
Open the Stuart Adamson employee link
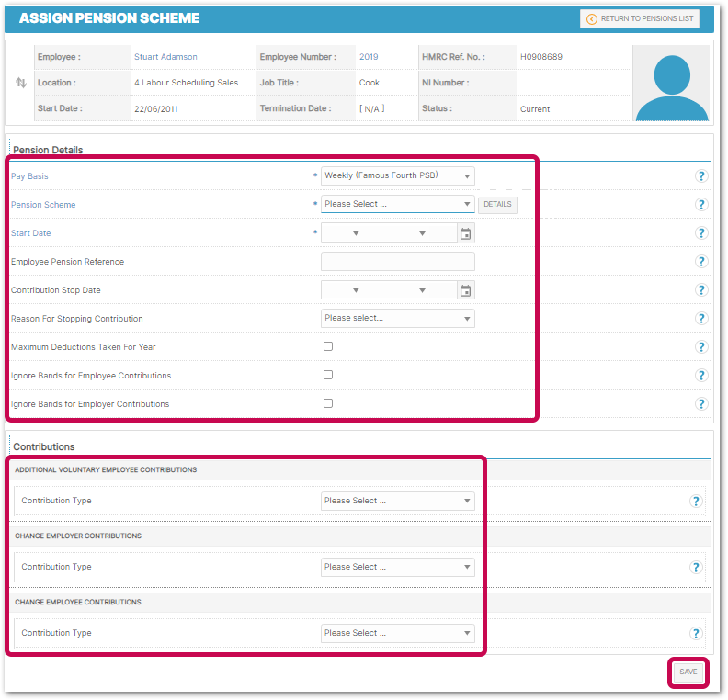click(x=165, y=57)
